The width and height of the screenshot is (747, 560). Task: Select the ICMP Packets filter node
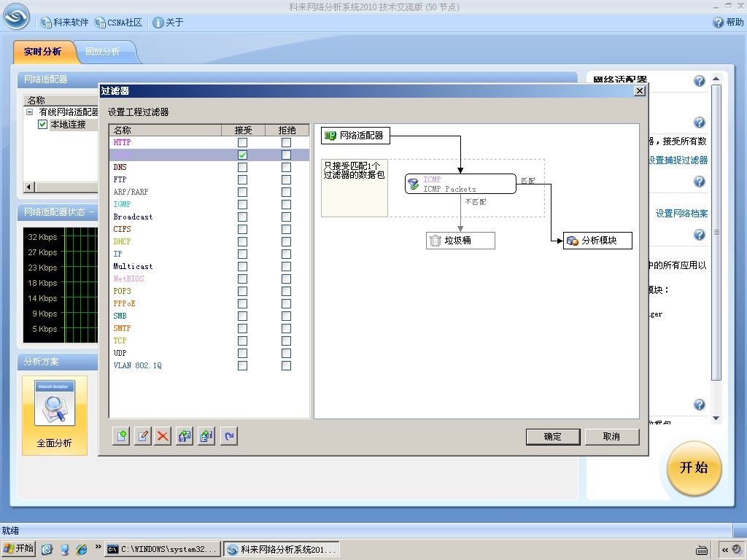[460, 184]
